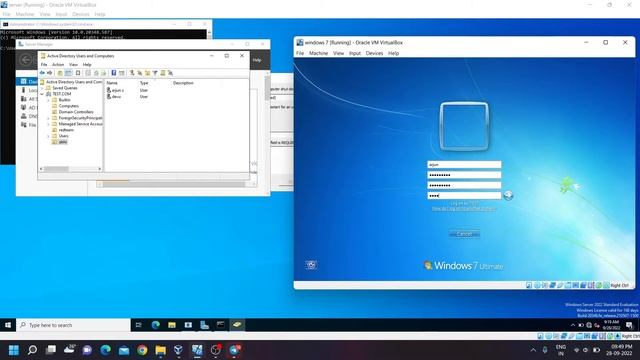Select Computers container in tree
The height and width of the screenshot is (360, 640).
tap(69, 106)
